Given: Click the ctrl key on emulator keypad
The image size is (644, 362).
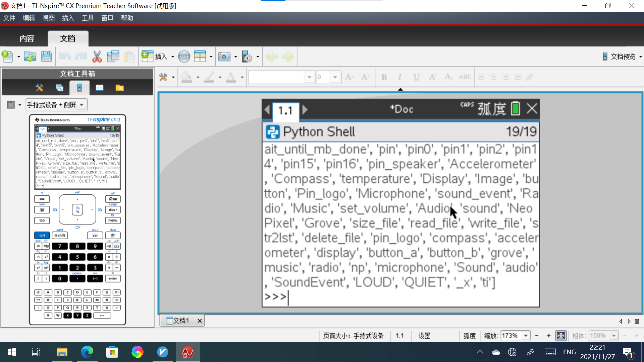Looking at the screenshot, I should 42,235.
